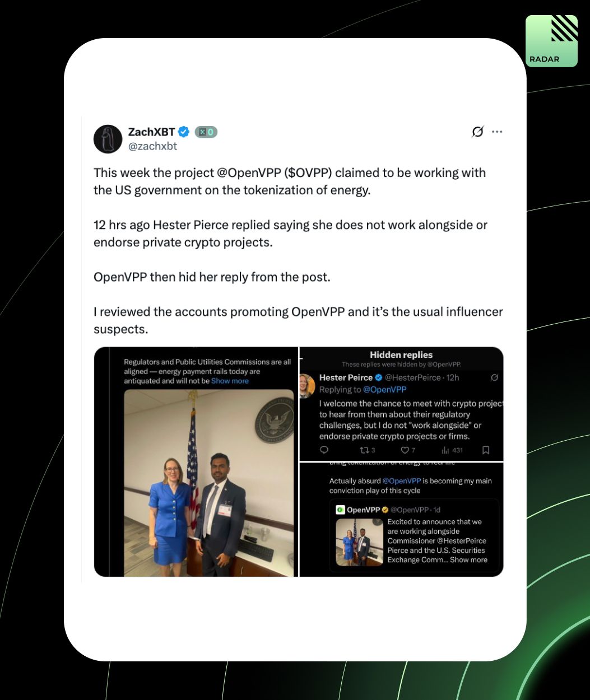590x700 pixels.
Task: Click the views icon showing 431
Action: pyautogui.click(x=445, y=450)
